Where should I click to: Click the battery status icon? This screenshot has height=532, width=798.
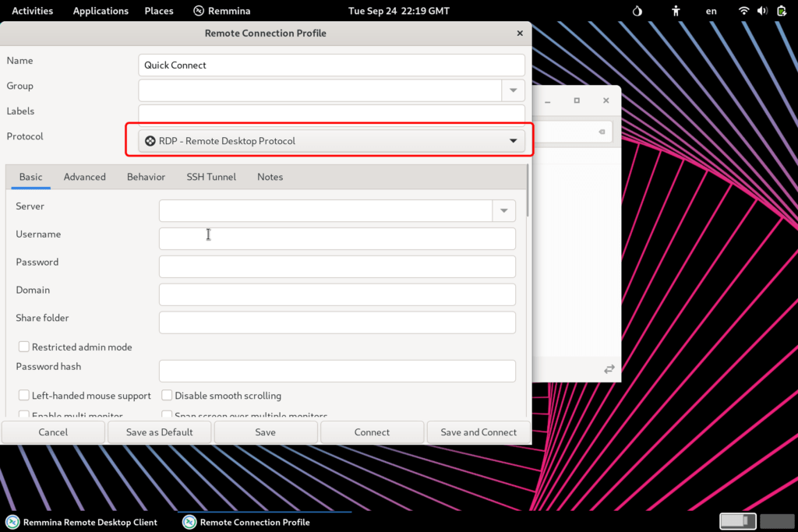pos(782,11)
